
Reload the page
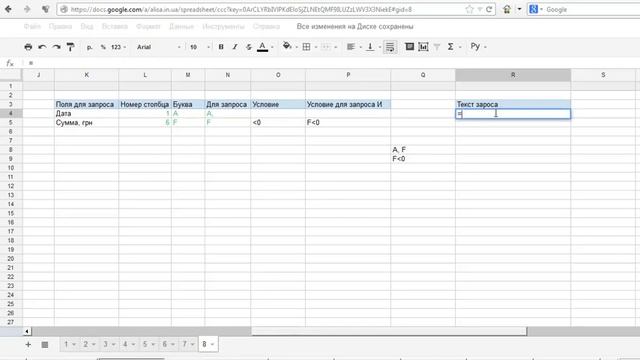coord(489,9)
